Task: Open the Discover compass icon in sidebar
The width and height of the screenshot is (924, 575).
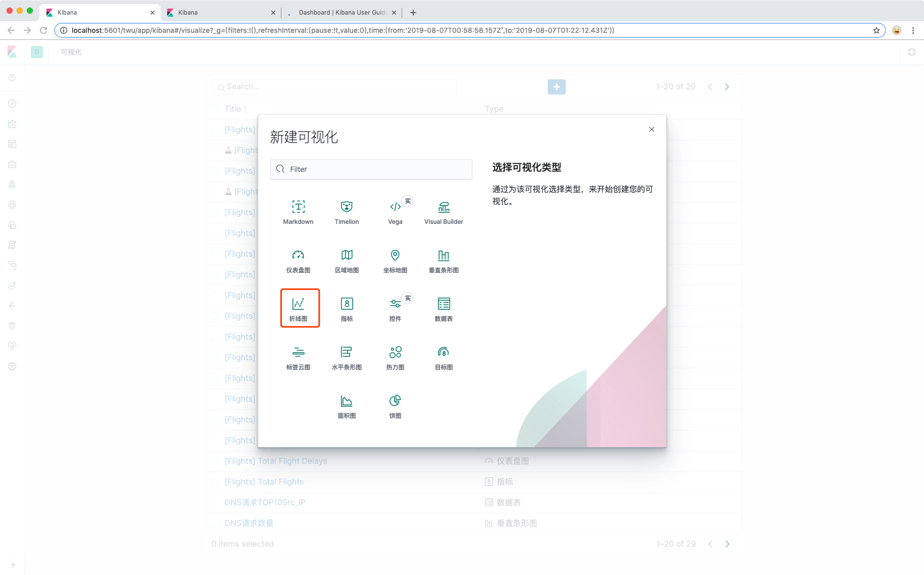Action: [x=12, y=104]
